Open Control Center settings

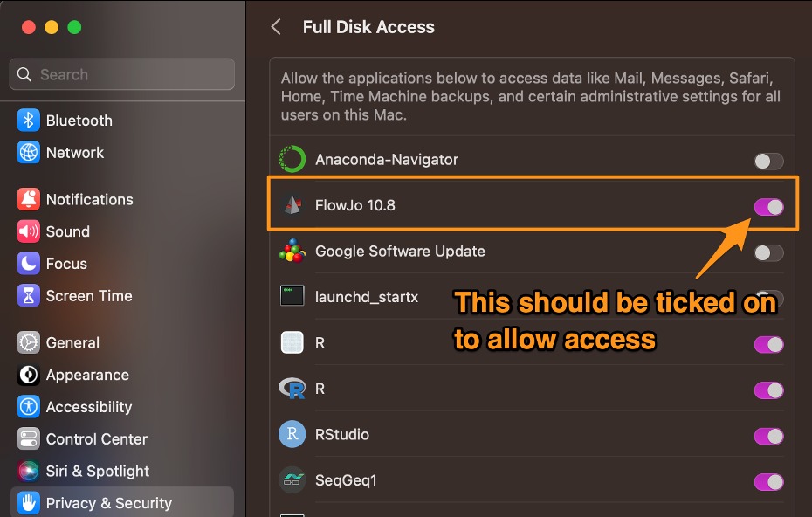(x=96, y=439)
